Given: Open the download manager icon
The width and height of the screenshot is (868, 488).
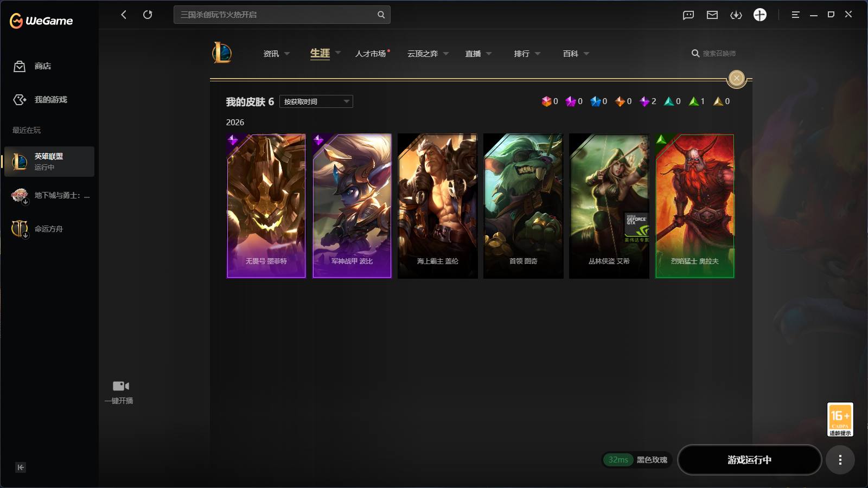Looking at the screenshot, I should coord(736,15).
